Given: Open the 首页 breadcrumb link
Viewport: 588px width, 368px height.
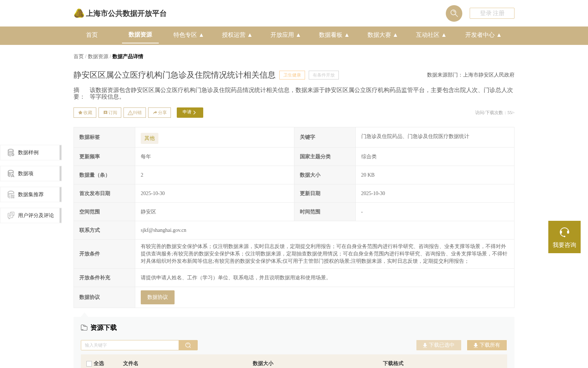Looking at the screenshot, I should pyautogui.click(x=79, y=57).
